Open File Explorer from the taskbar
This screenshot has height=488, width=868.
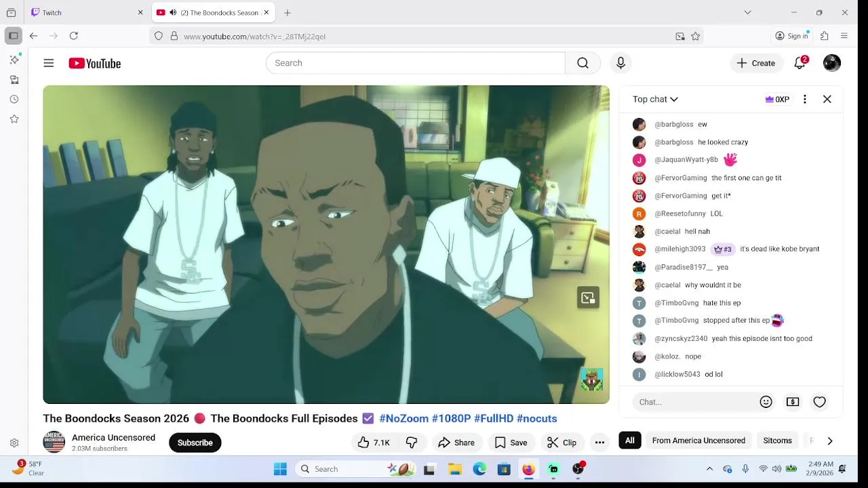point(455,469)
